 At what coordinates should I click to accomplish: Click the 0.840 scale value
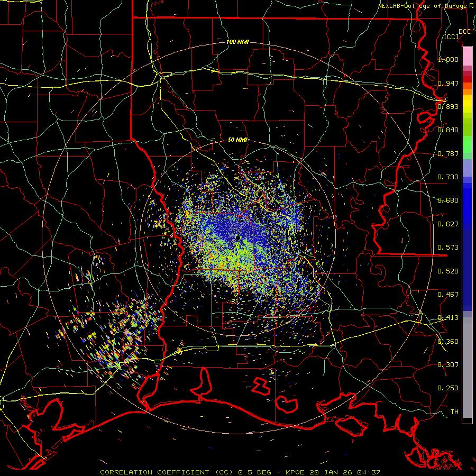tap(448, 130)
